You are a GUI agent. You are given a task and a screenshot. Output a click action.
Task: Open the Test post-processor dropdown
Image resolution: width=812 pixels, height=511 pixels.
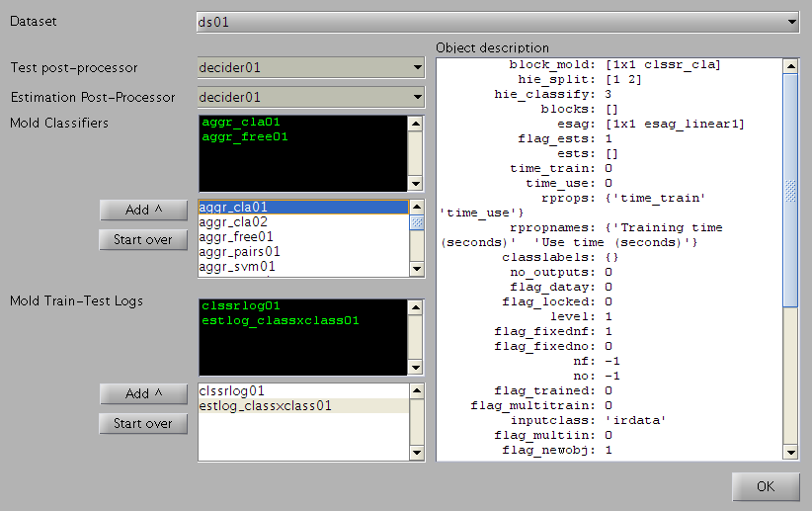click(x=311, y=67)
